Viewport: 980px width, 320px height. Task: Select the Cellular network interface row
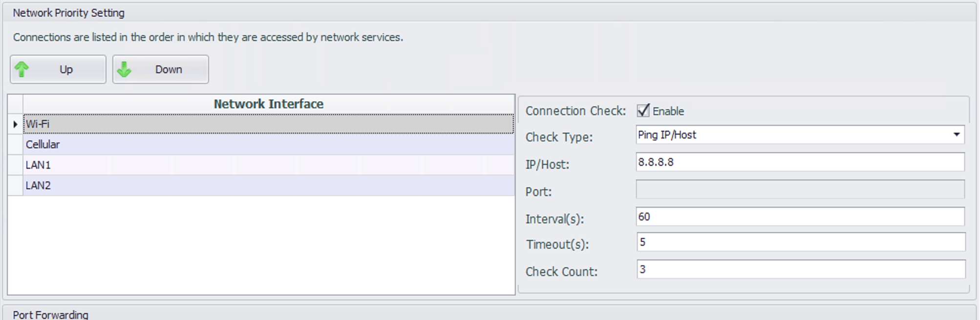268,144
